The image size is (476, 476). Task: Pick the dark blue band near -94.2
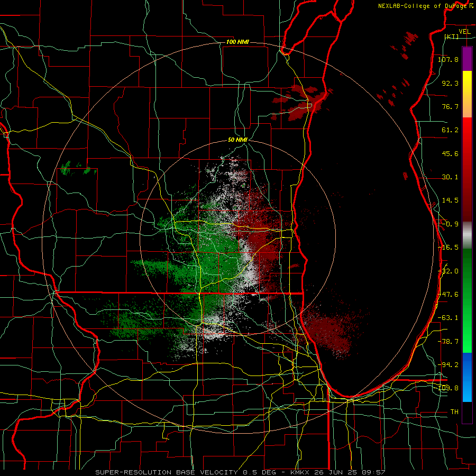pos(467,364)
